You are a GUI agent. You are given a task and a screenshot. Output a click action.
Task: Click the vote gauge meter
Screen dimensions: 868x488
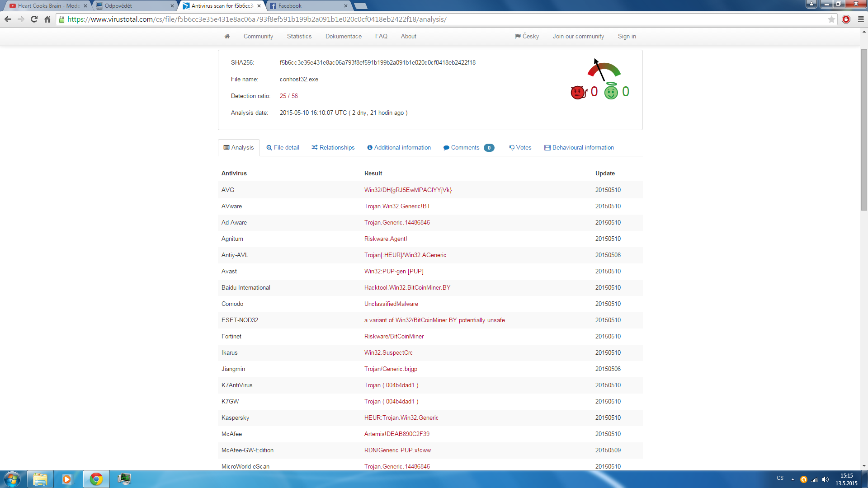(x=604, y=70)
